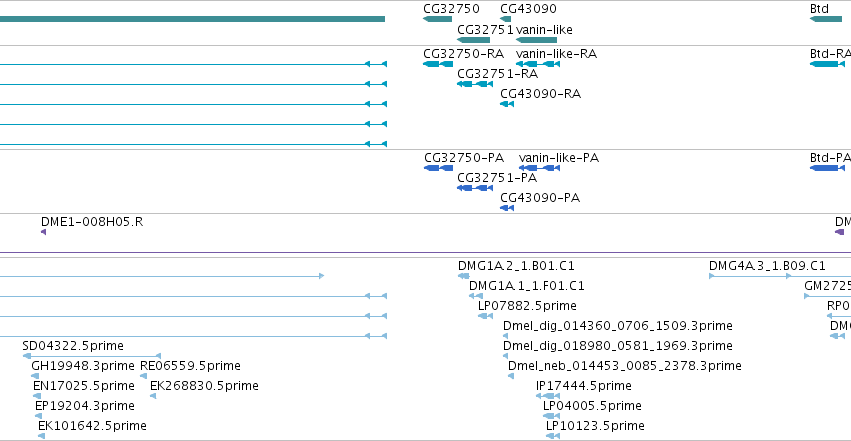
Task: Select the CG43090-PA blue glyph
Action: pyautogui.click(x=506, y=208)
